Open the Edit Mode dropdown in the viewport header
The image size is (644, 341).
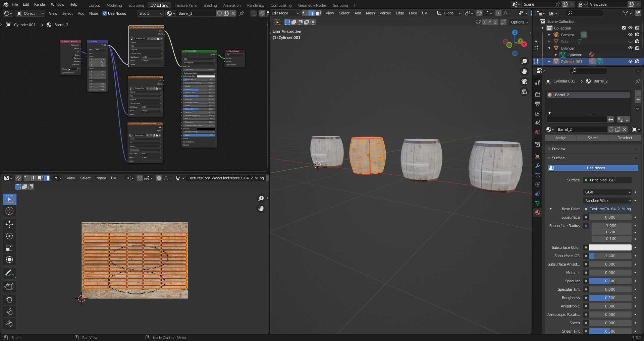click(x=283, y=13)
